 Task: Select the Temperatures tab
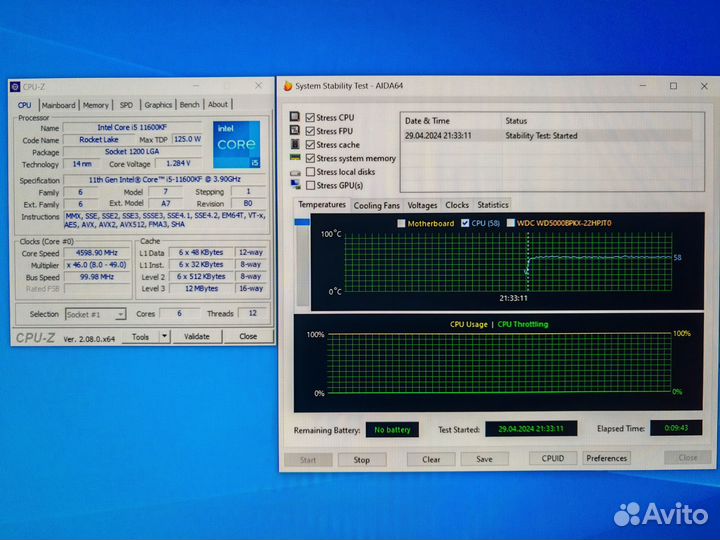tap(321, 204)
